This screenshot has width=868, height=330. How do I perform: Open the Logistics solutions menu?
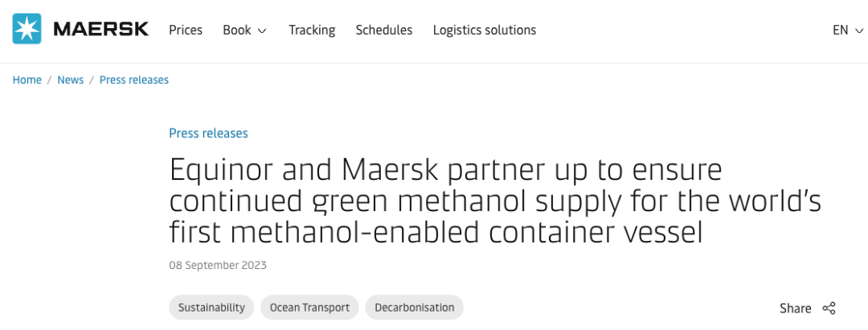coord(485,30)
